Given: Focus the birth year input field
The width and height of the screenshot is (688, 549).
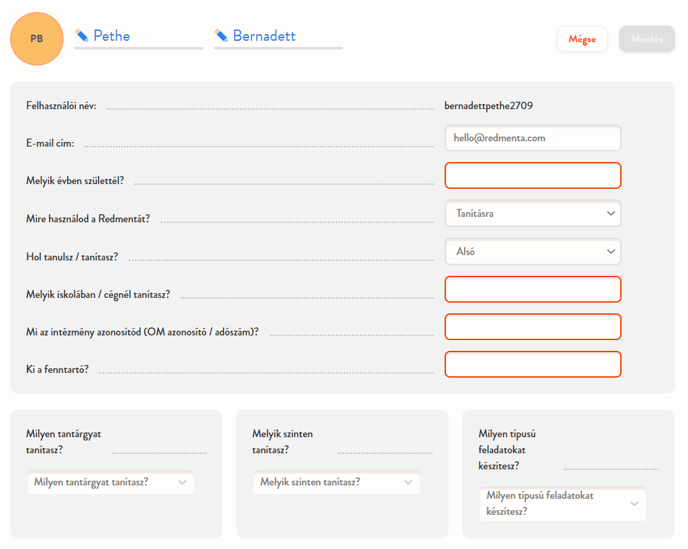Looking at the screenshot, I should (x=532, y=176).
